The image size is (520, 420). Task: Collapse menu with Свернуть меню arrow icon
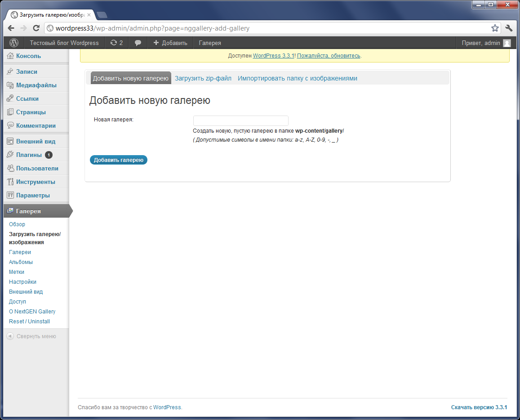[10, 336]
